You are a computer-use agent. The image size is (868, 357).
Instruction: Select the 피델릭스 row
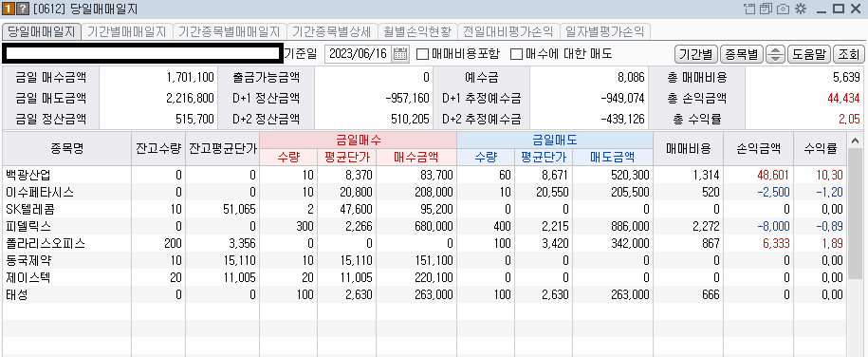click(x=425, y=226)
